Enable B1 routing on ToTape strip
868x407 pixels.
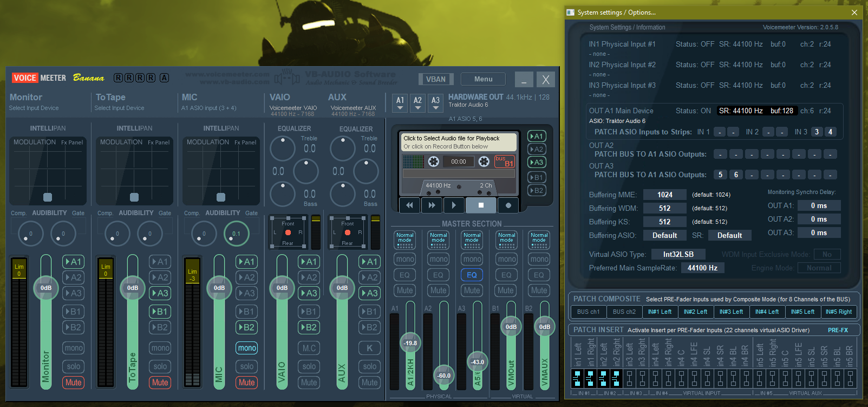(x=160, y=312)
